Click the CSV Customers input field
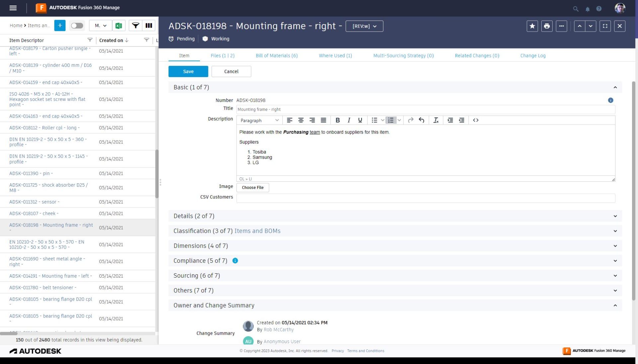The image size is (638, 364). tap(425, 198)
